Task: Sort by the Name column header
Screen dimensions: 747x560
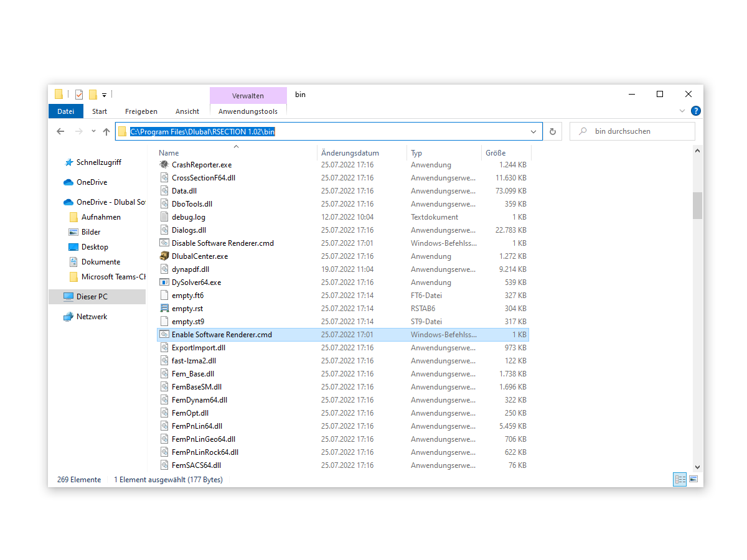Action: click(236, 152)
